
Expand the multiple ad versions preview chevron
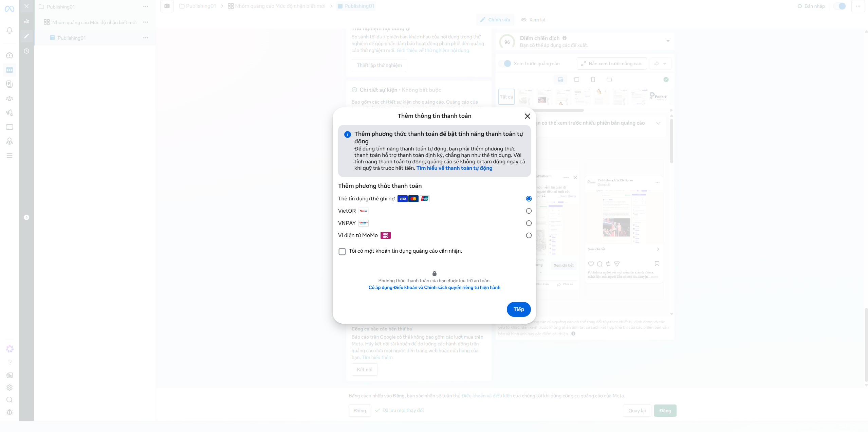coord(658,123)
